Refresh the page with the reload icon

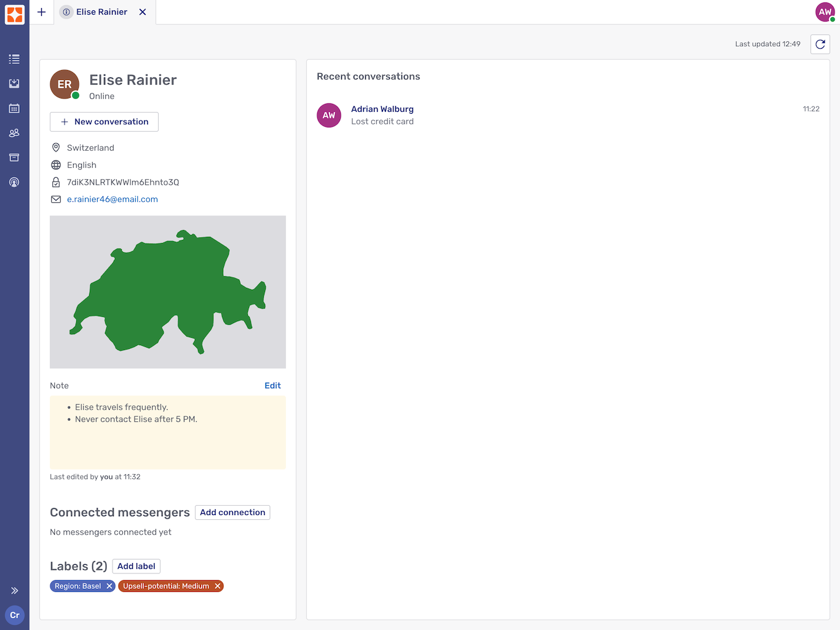pos(820,44)
